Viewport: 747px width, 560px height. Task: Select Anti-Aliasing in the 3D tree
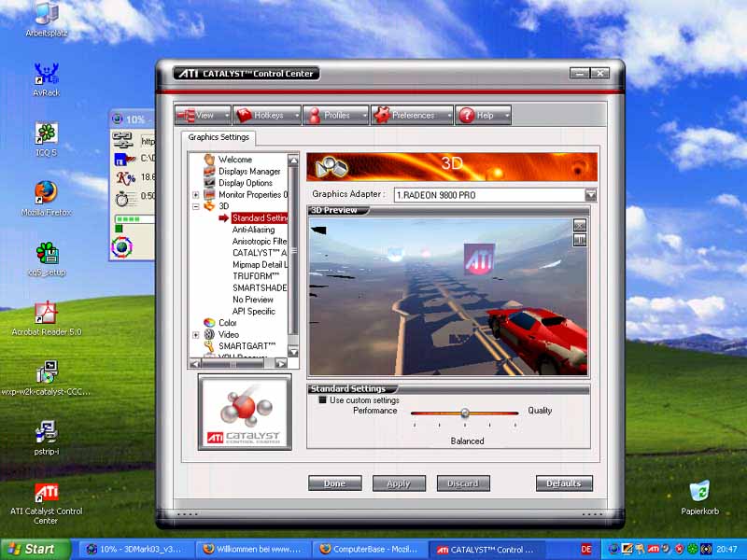pyautogui.click(x=253, y=229)
